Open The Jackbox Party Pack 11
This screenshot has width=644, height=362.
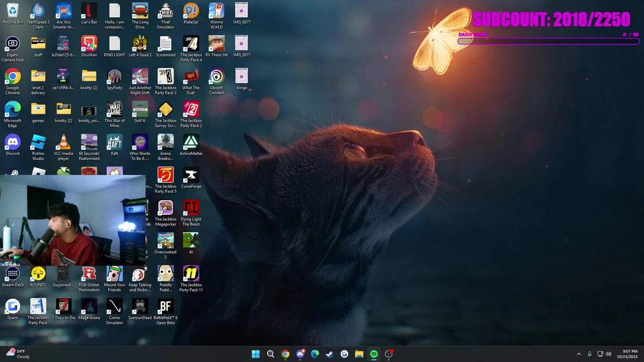tap(191, 279)
